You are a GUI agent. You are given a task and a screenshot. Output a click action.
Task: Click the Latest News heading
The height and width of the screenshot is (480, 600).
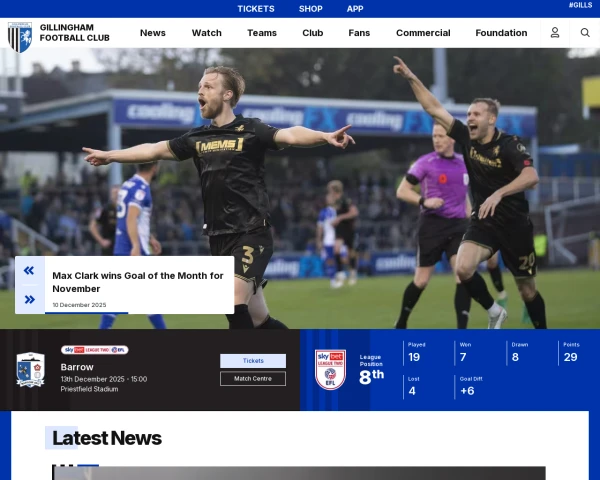pyautogui.click(x=107, y=438)
